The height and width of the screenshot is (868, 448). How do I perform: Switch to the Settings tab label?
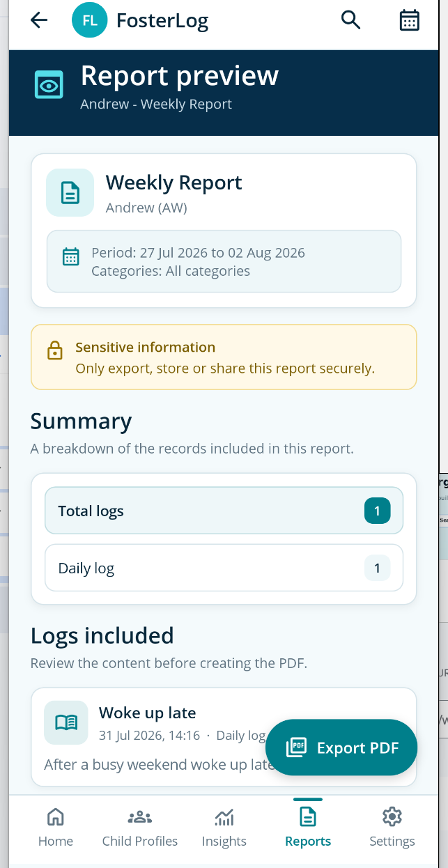pos(392,841)
